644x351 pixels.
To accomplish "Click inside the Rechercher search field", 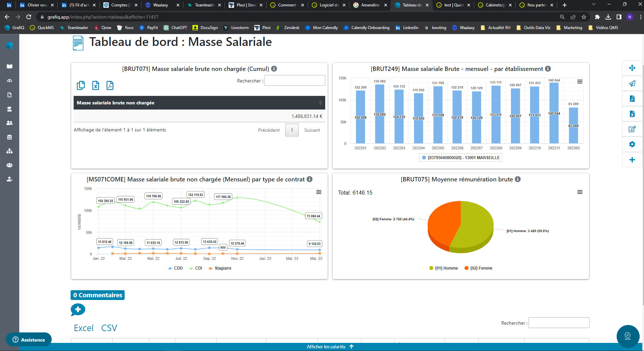I will coord(294,80).
